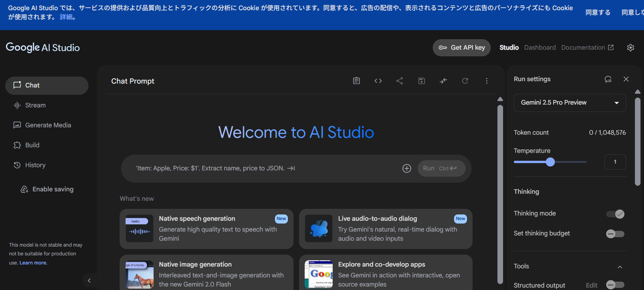Click Enable saving
The height and width of the screenshot is (290, 644).
(47, 189)
